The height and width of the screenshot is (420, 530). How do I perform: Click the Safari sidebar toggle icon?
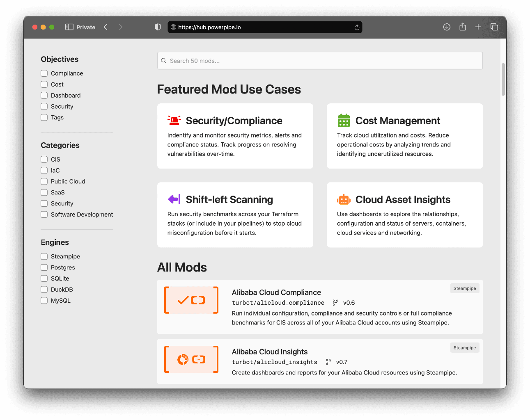pos(69,27)
